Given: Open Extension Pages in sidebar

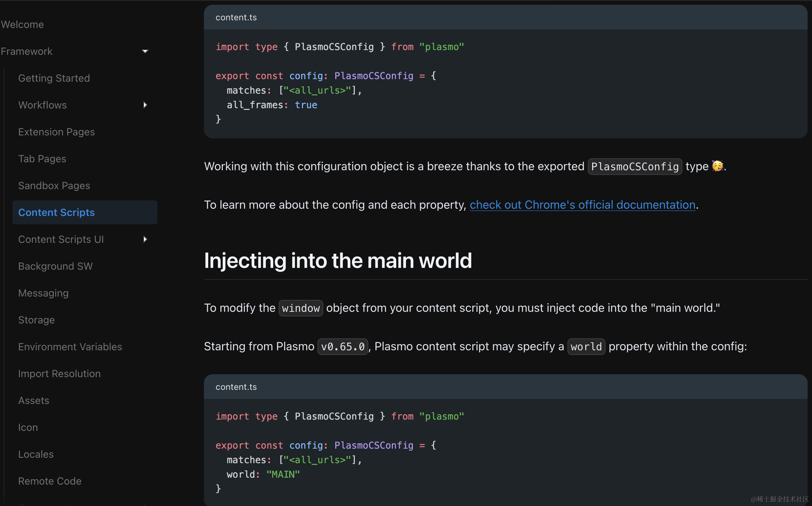Looking at the screenshot, I should click(x=57, y=132).
